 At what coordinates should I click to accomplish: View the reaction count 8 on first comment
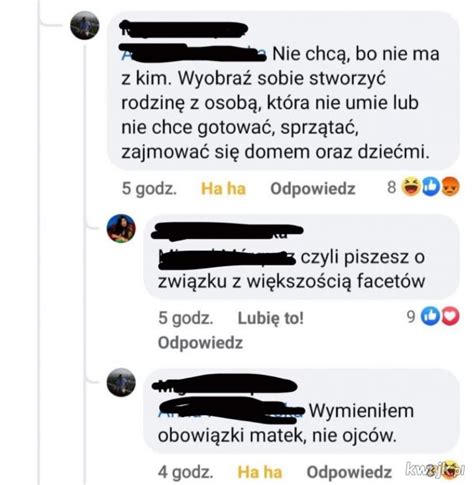[x=392, y=187]
